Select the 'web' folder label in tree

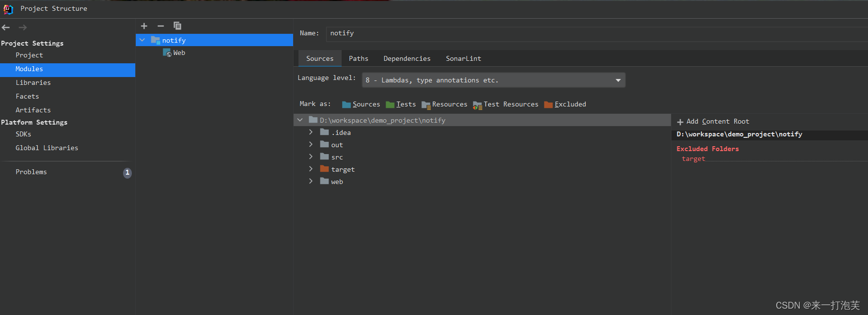coord(337,182)
